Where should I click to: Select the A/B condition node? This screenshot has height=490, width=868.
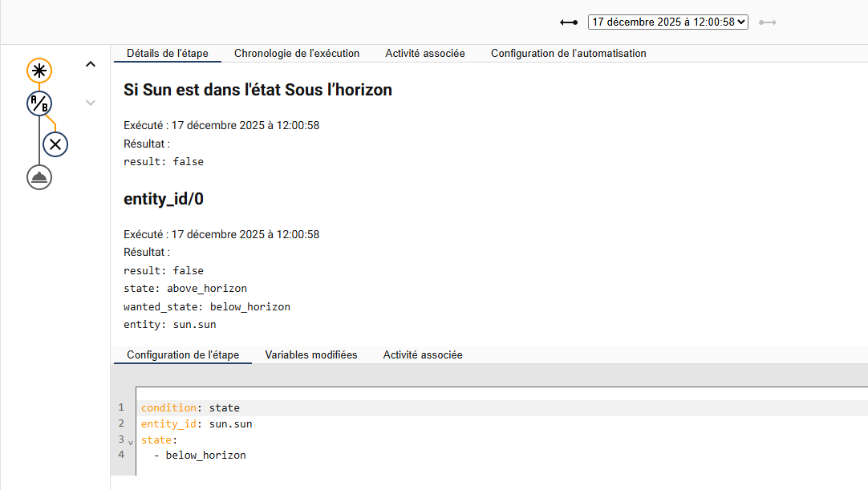[39, 103]
